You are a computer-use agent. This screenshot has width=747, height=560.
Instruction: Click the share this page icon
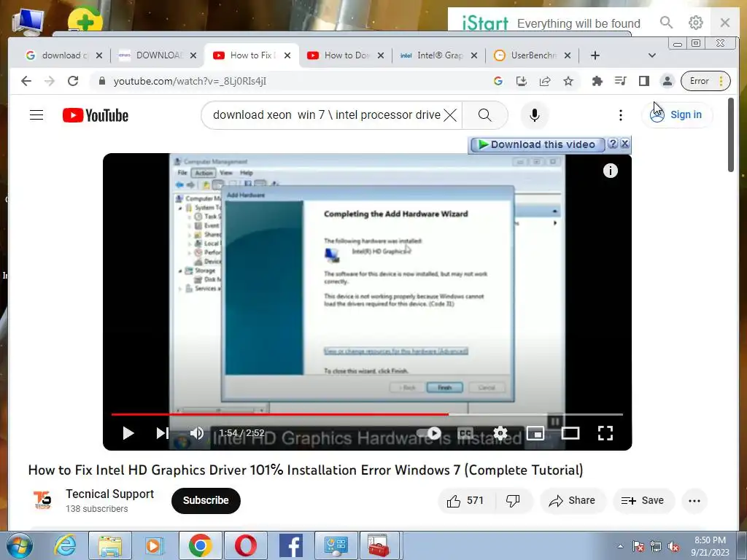(x=544, y=82)
